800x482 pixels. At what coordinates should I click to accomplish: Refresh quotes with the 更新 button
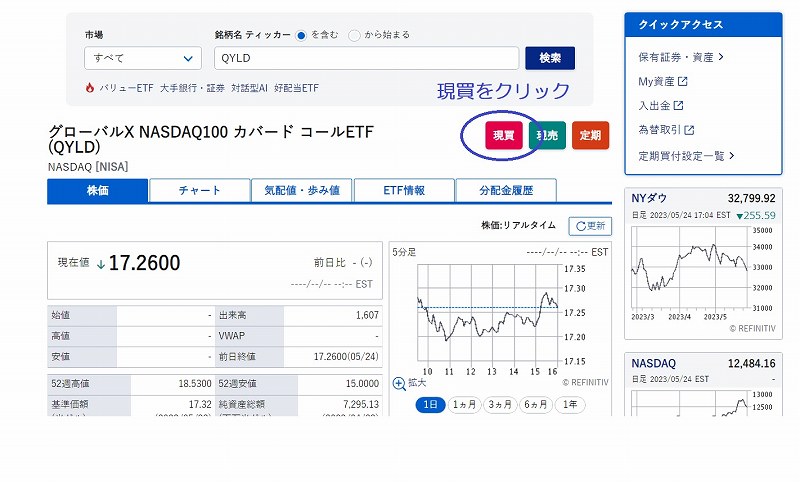click(590, 226)
